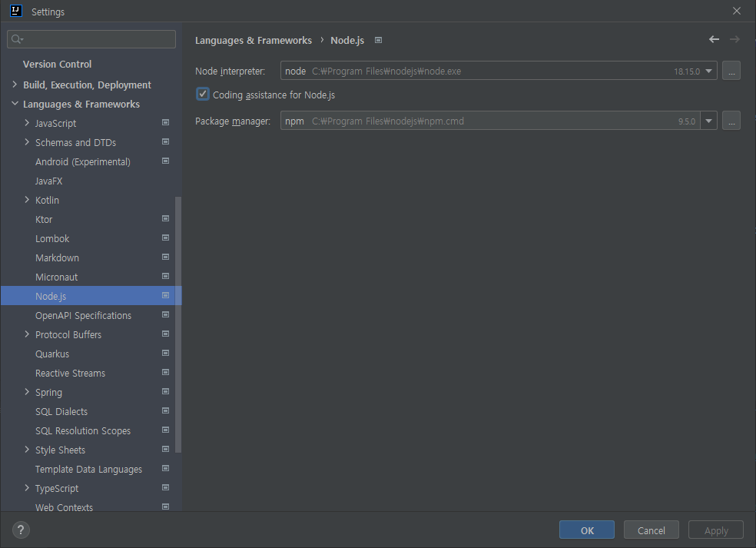Click the search magnifier icon in settings
The width and height of the screenshot is (756, 548).
[17, 39]
